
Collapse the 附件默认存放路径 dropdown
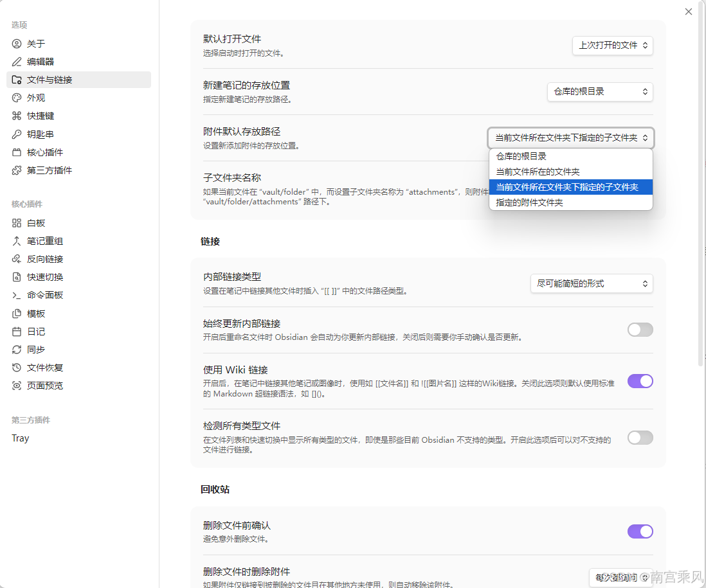click(570, 138)
